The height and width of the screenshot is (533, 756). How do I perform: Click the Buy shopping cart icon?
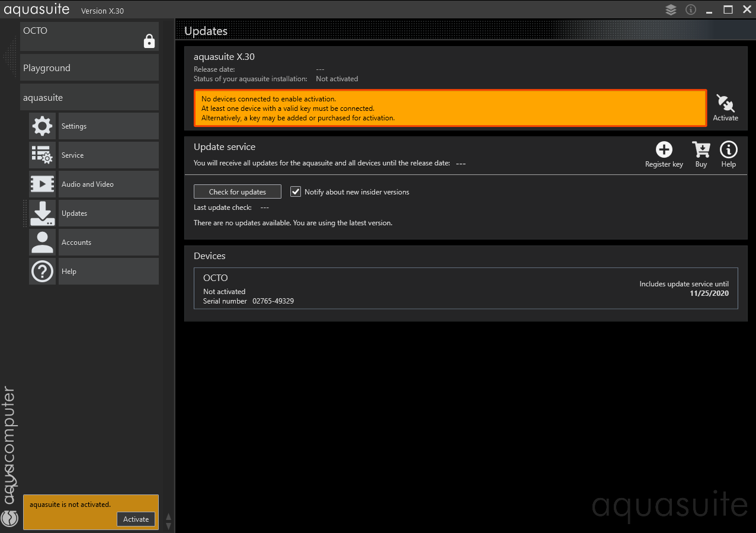click(x=701, y=149)
